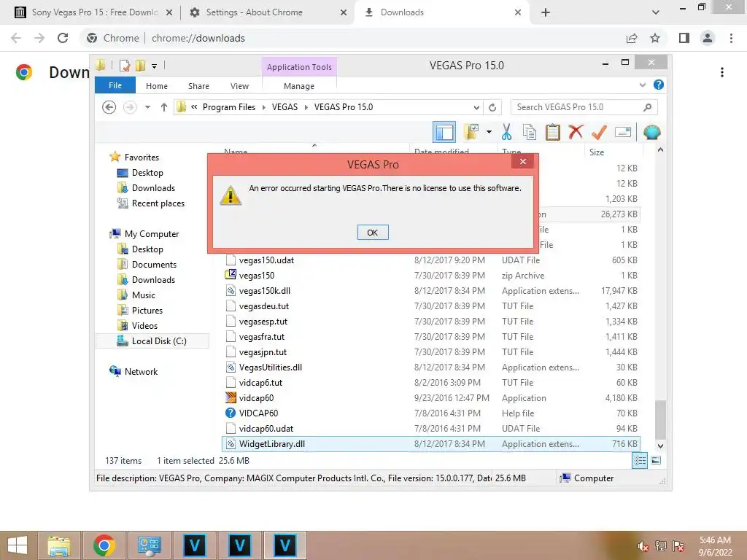The height and width of the screenshot is (560, 747).
Task: Select Favorites in navigation pane
Action: 142,157
